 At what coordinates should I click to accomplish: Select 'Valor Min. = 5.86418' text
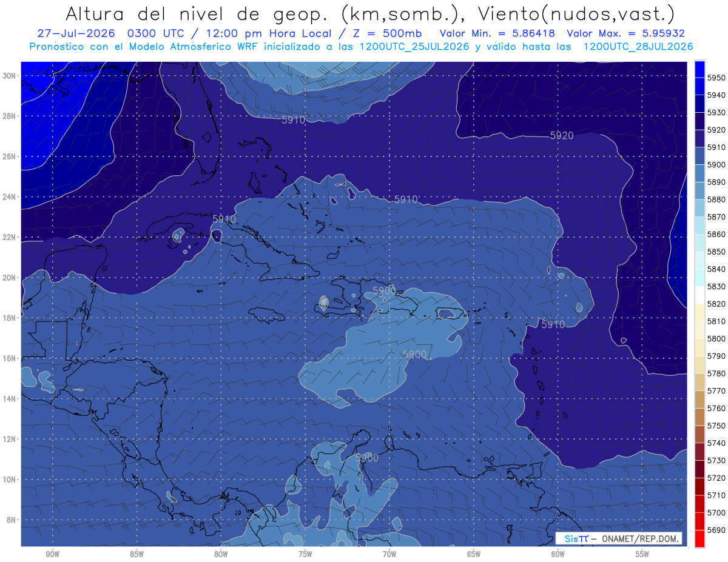(x=497, y=33)
